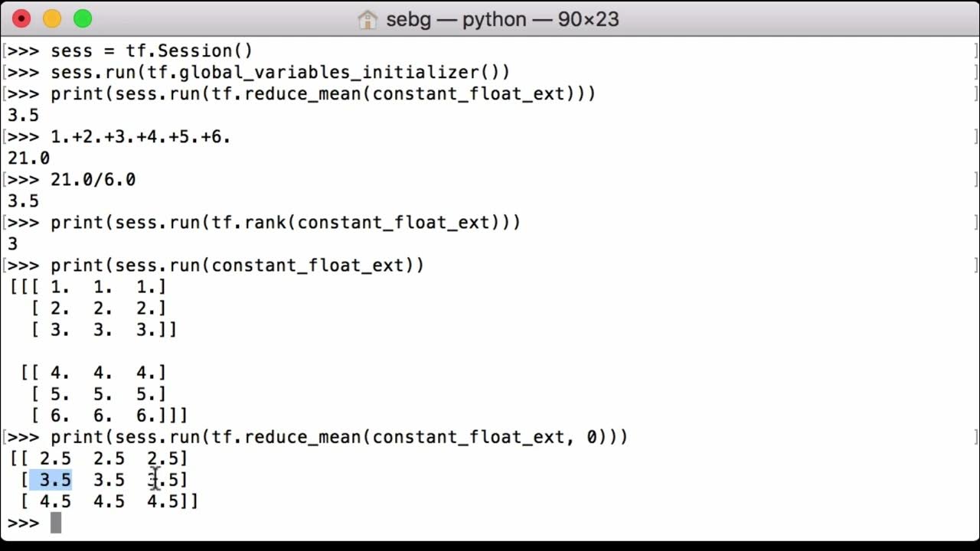Click the reduce_mean axis 0 command line

point(339,437)
